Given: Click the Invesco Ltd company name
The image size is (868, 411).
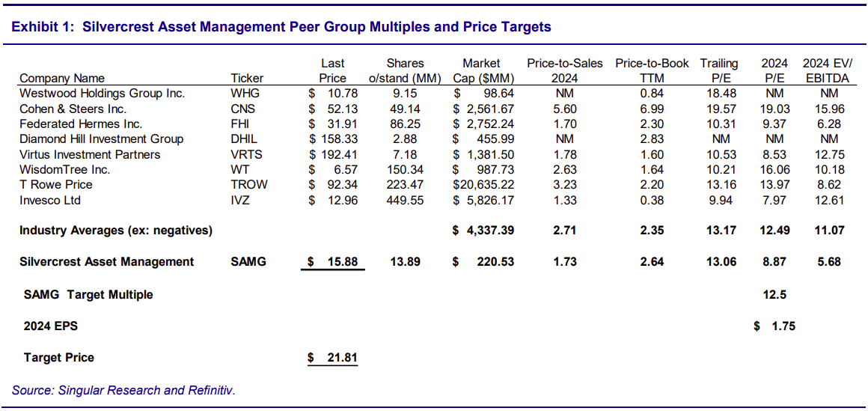Looking at the screenshot, I should click(50, 201).
